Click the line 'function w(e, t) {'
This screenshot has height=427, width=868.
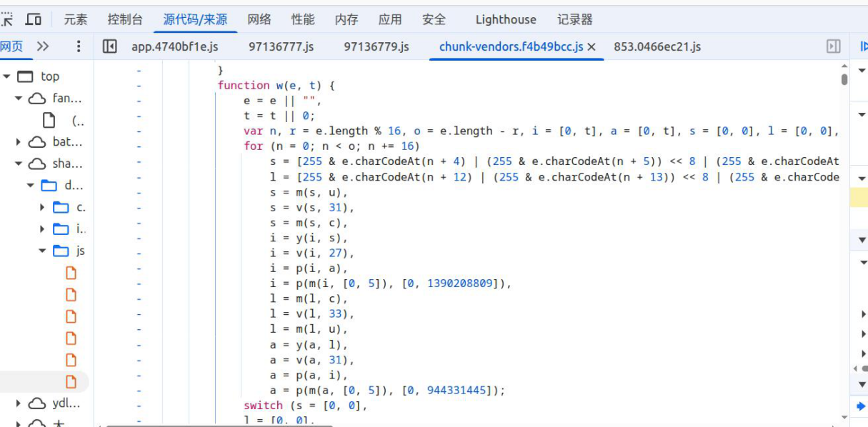276,85
